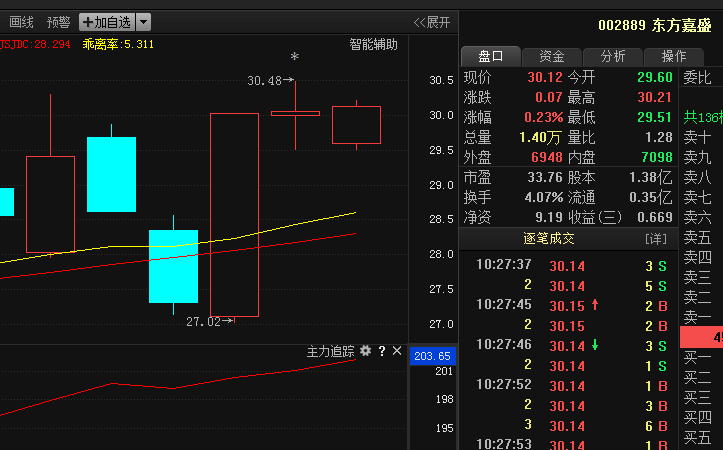
Task: Click the 10:27:52 timestamp
Action: pyautogui.click(x=504, y=385)
